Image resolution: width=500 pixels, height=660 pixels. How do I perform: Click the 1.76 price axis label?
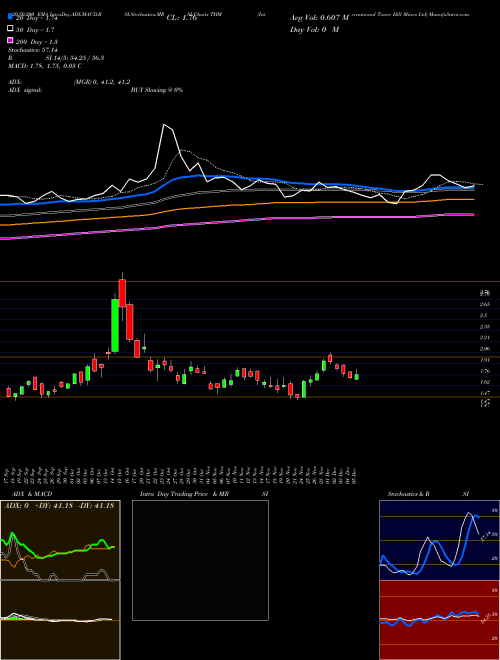coord(484,371)
